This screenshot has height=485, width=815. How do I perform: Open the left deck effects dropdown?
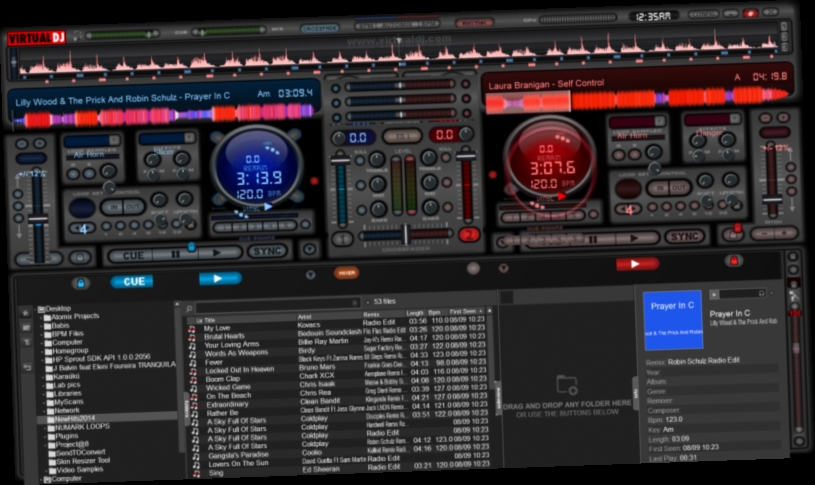(189, 138)
